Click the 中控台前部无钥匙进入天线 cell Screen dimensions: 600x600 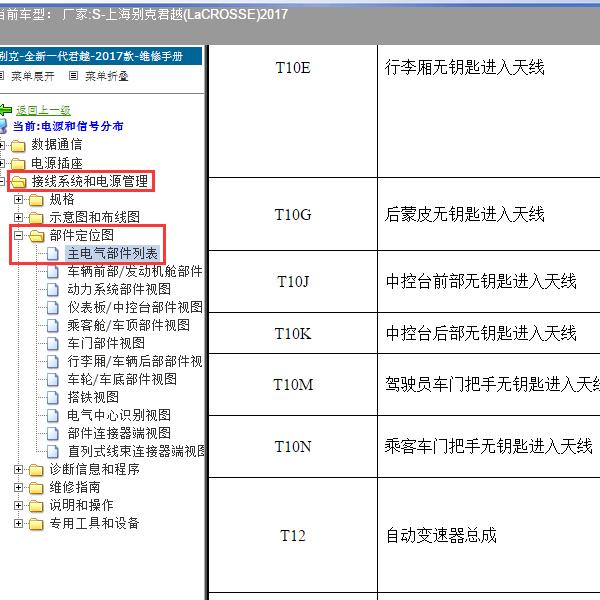click(489, 282)
